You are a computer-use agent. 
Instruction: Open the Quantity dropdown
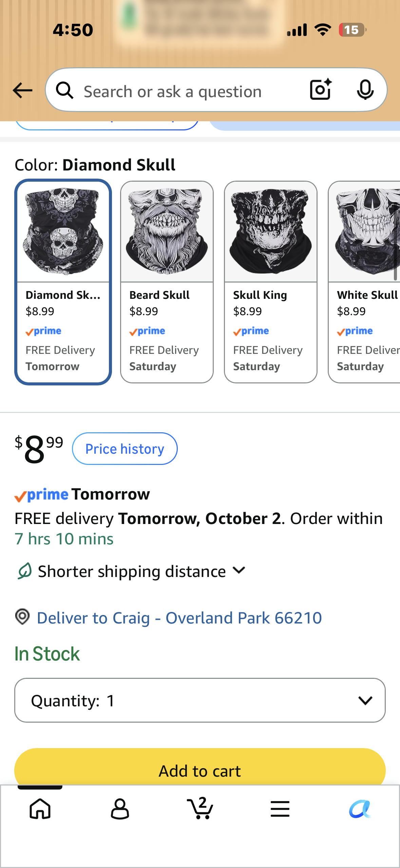[x=200, y=700]
